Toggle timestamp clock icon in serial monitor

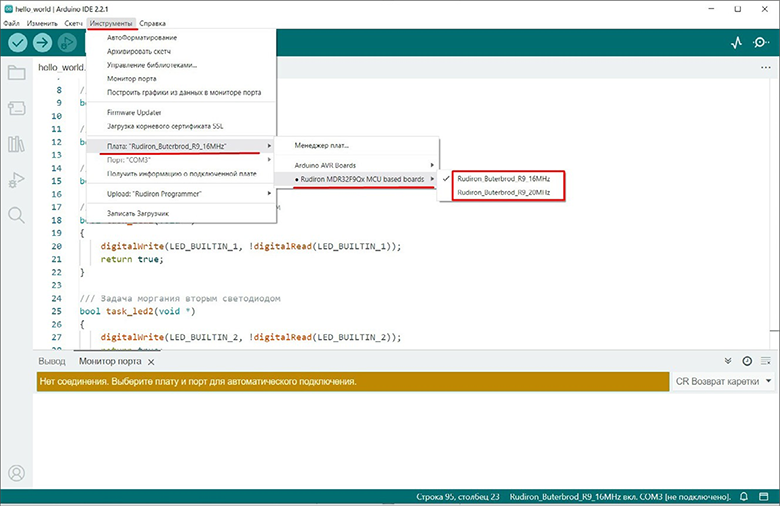pyautogui.click(x=747, y=361)
